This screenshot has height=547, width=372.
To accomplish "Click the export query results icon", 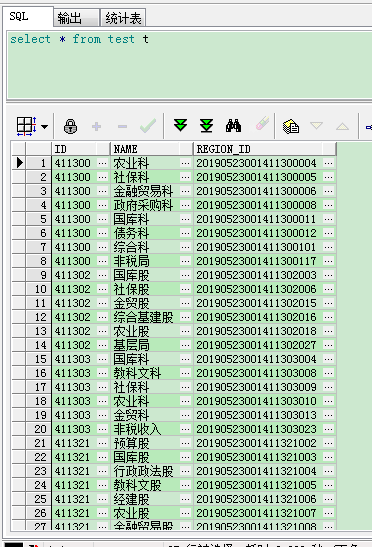I will (291, 126).
